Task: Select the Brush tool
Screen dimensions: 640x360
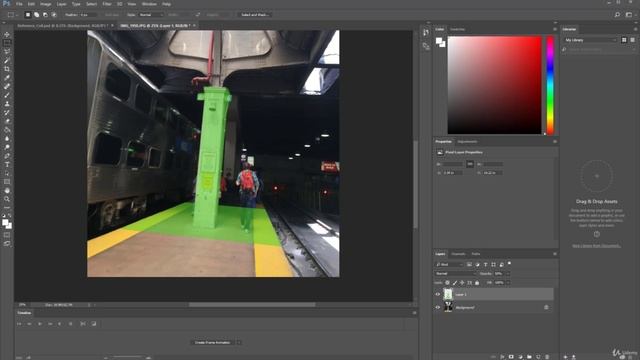Action: (x=7, y=95)
